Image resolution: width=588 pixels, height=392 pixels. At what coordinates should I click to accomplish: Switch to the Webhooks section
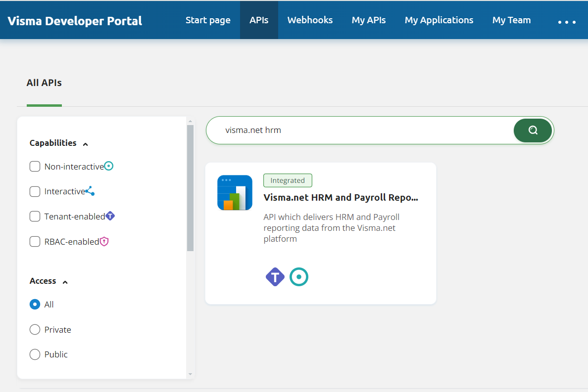point(310,20)
